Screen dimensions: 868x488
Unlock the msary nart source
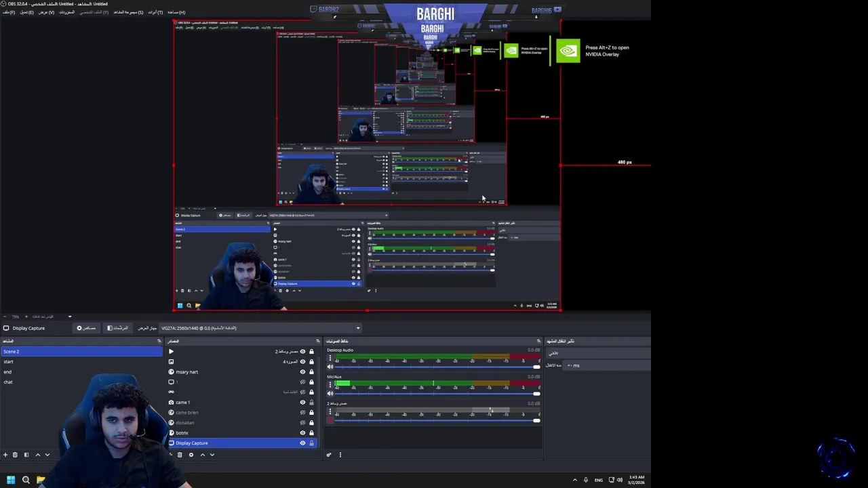pos(312,371)
